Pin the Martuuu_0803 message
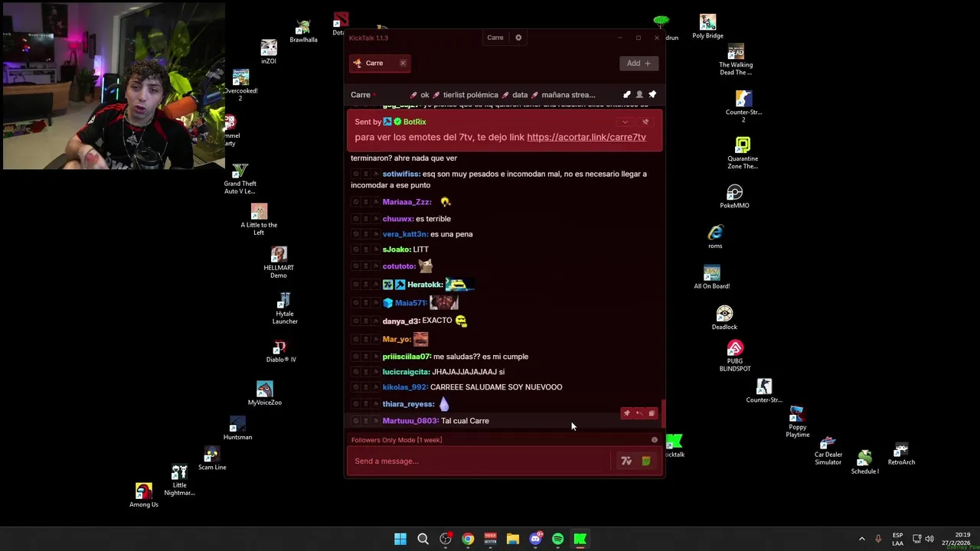The image size is (980, 551). [x=626, y=413]
